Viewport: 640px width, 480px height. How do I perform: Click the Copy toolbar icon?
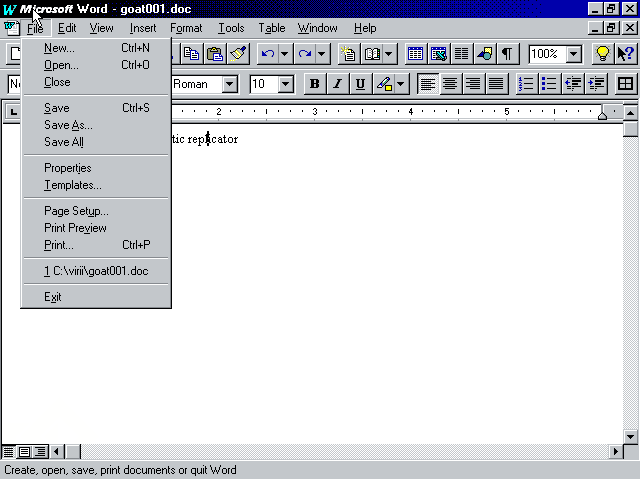click(191, 54)
